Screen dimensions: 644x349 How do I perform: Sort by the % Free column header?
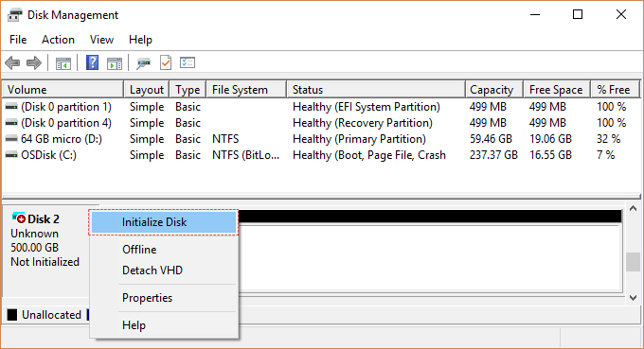click(616, 90)
